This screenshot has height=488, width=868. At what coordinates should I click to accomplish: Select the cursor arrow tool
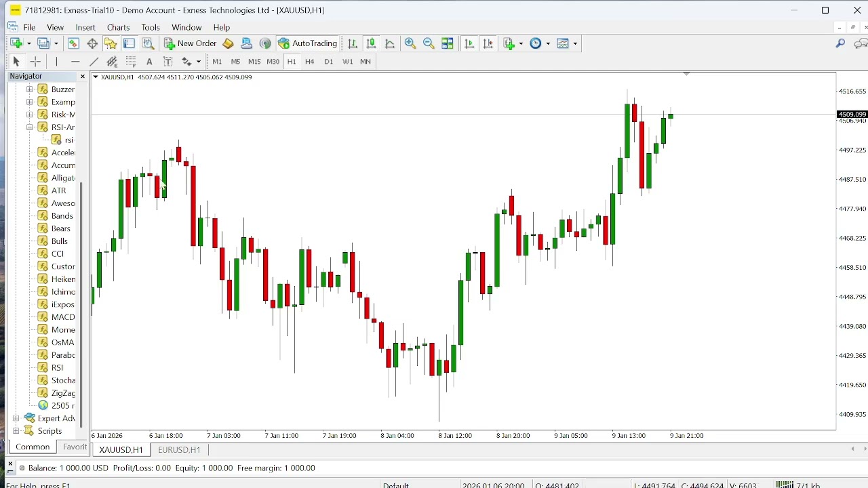point(16,62)
